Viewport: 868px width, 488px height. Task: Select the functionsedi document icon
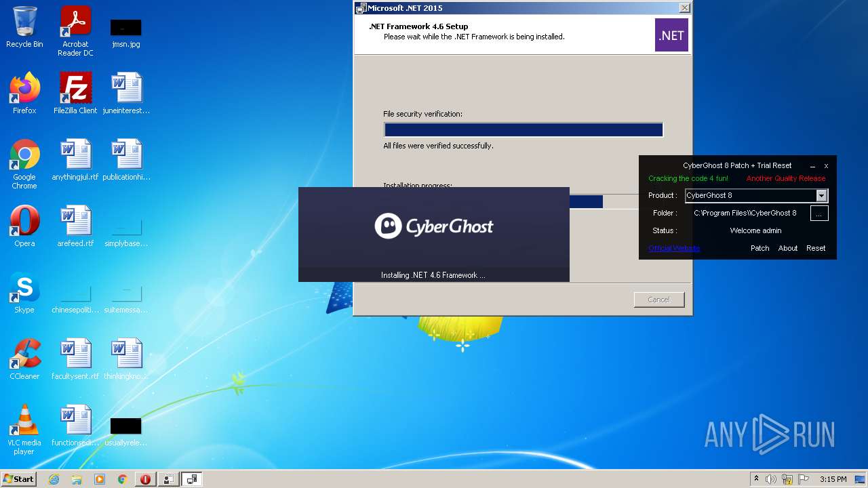(x=75, y=426)
